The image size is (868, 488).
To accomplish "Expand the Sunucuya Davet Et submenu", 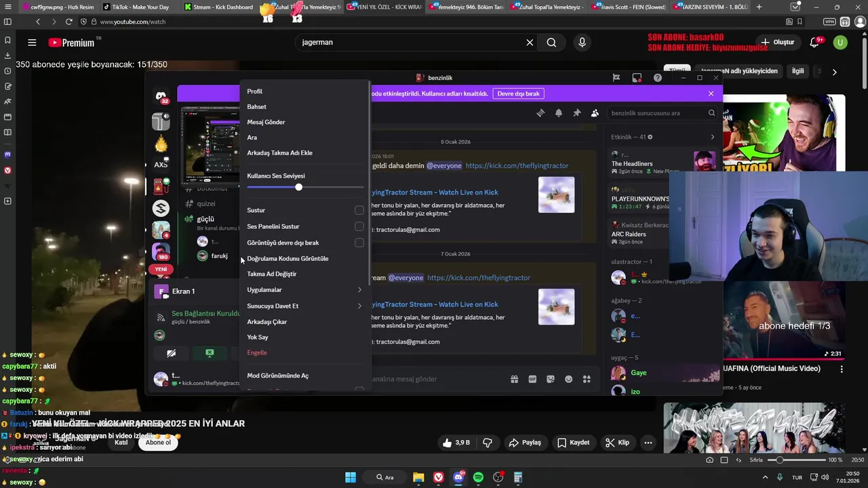I will [x=304, y=306].
